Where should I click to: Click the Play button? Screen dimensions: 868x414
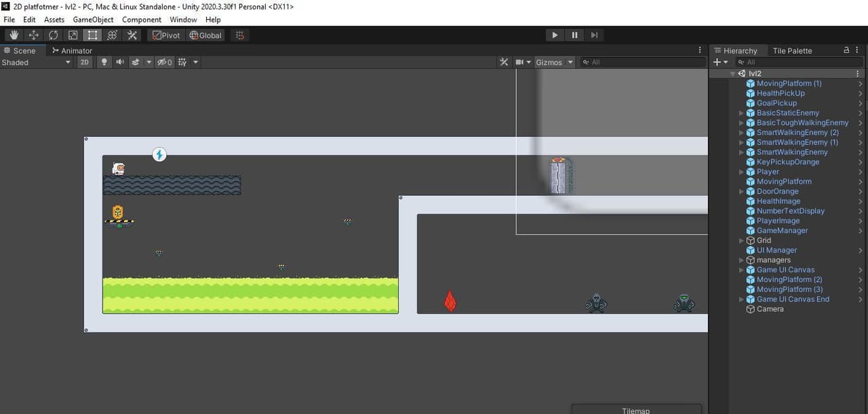coord(555,35)
